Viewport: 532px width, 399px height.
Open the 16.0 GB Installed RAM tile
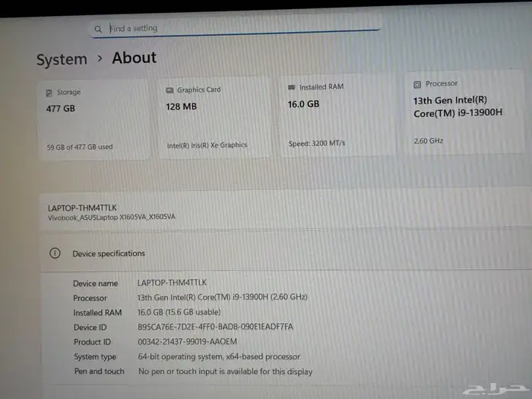point(337,116)
